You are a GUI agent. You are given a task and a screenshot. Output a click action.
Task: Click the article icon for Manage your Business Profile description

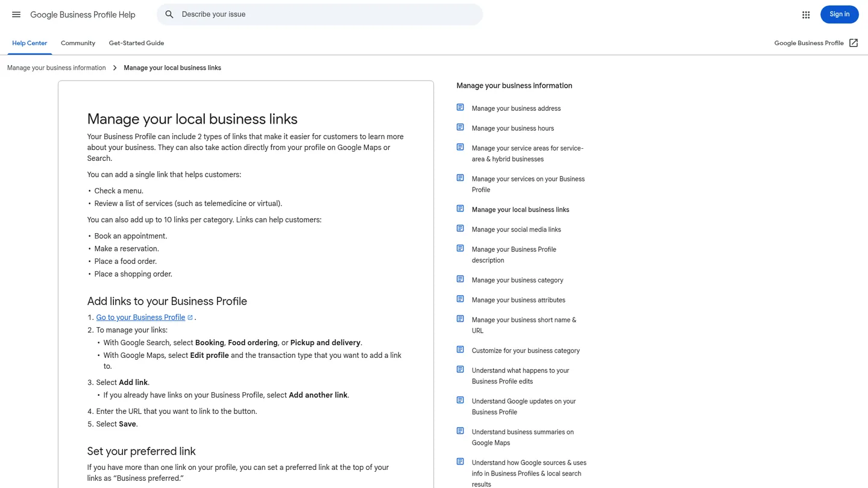[460, 248]
